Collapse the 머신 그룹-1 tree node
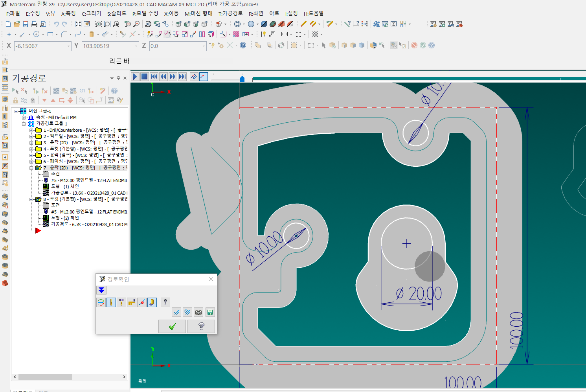The width and height of the screenshot is (586, 392). coord(17,111)
